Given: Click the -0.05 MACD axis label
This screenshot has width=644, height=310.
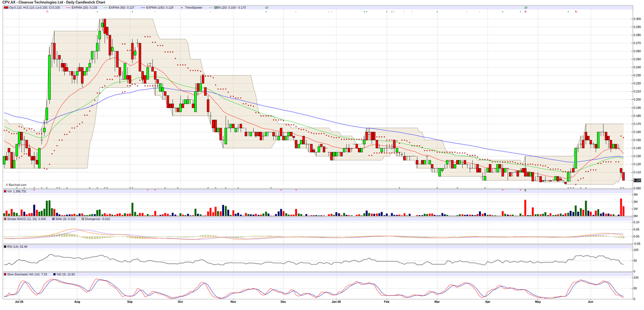Looking at the screenshot, I should pos(637,243).
